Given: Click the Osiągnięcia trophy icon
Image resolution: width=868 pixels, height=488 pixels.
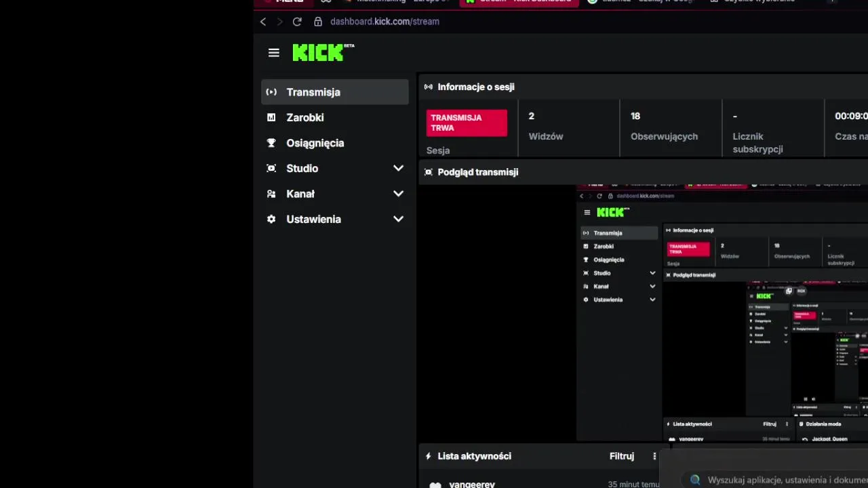Looking at the screenshot, I should (271, 143).
